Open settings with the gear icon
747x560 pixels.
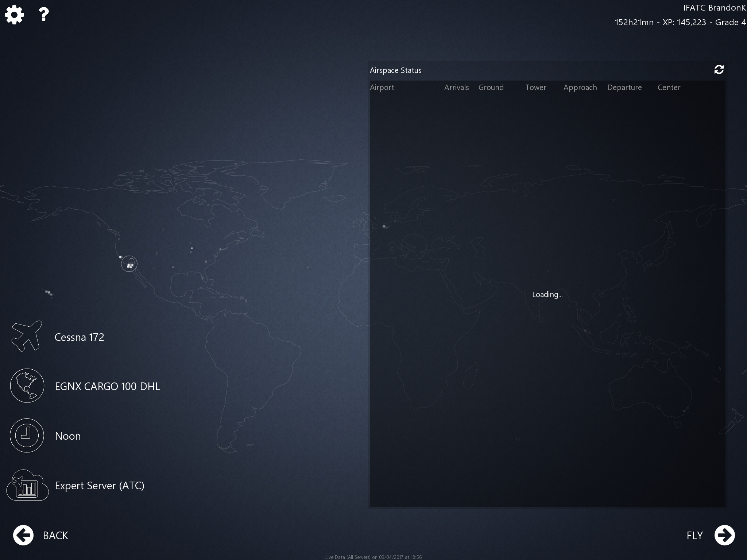point(14,15)
